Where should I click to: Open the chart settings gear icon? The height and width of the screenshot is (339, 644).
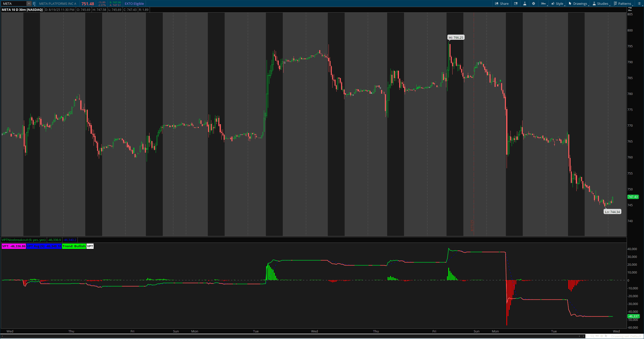coord(534,4)
